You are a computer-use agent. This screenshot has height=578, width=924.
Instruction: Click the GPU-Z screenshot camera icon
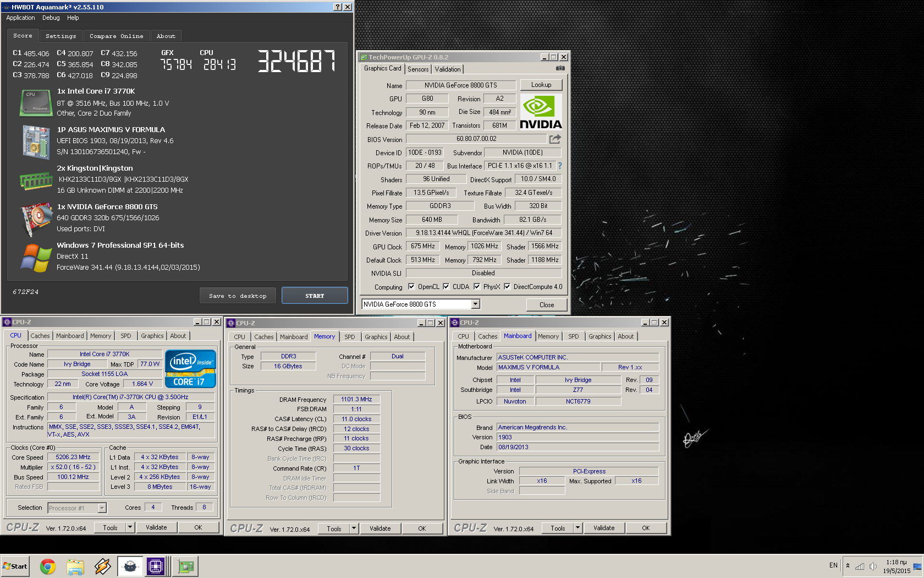pyautogui.click(x=560, y=68)
